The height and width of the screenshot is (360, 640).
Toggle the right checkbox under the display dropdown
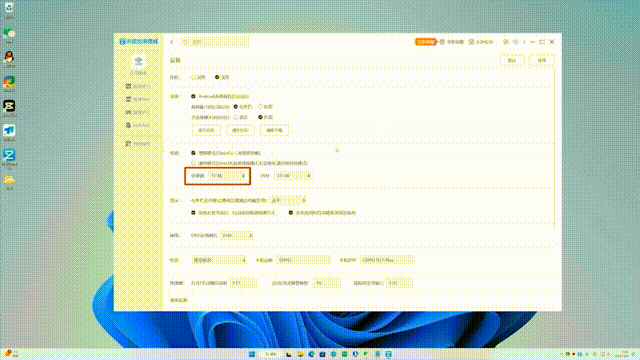tap(291, 213)
